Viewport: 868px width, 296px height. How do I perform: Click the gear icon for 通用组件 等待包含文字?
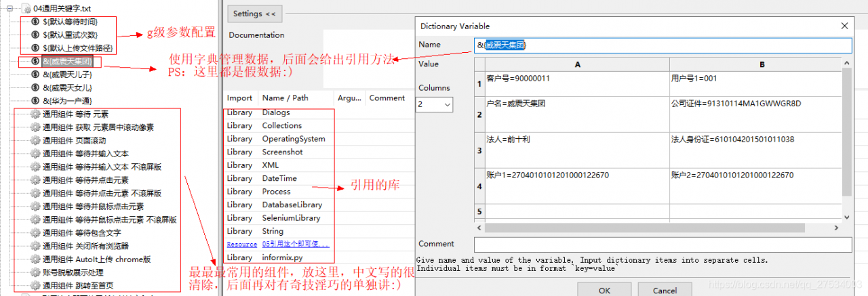35,232
